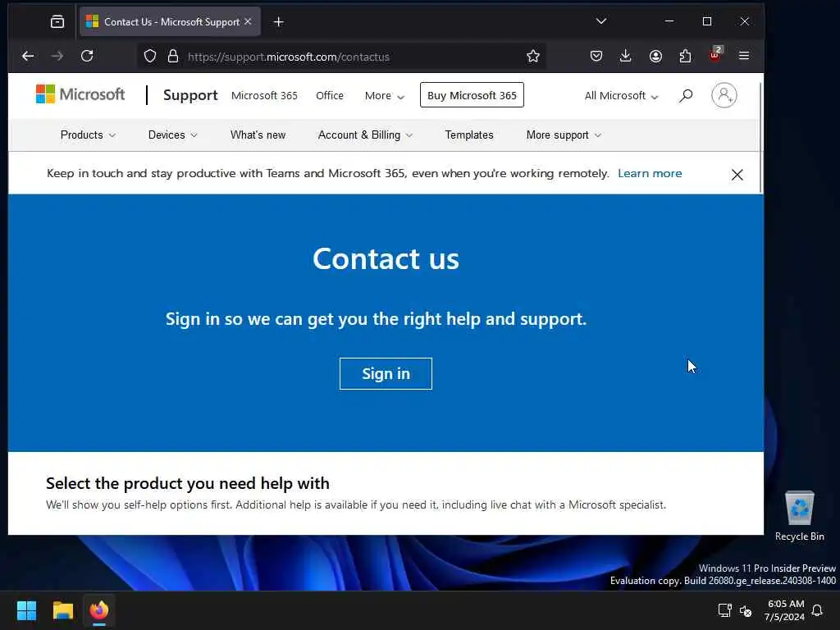Go to the Microsoft 365 header link

[x=264, y=95]
